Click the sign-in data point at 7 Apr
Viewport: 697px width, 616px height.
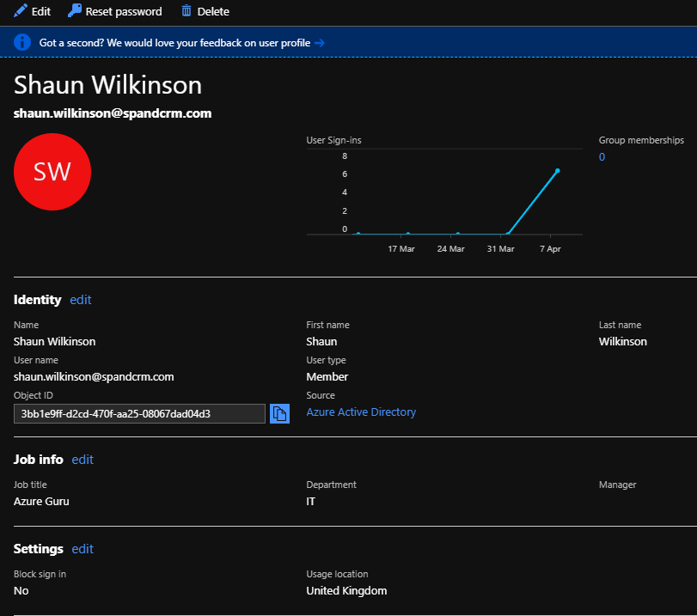pos(557,170)
